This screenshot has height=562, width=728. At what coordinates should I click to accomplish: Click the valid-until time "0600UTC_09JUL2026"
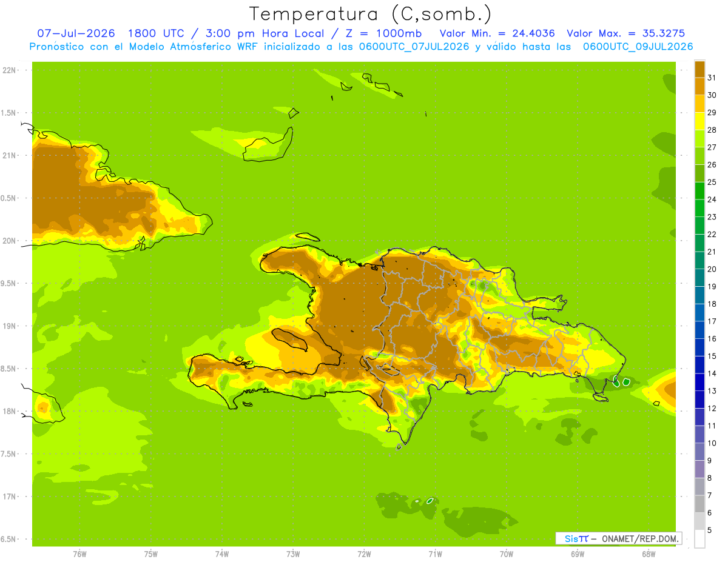[x=638, y=47]
